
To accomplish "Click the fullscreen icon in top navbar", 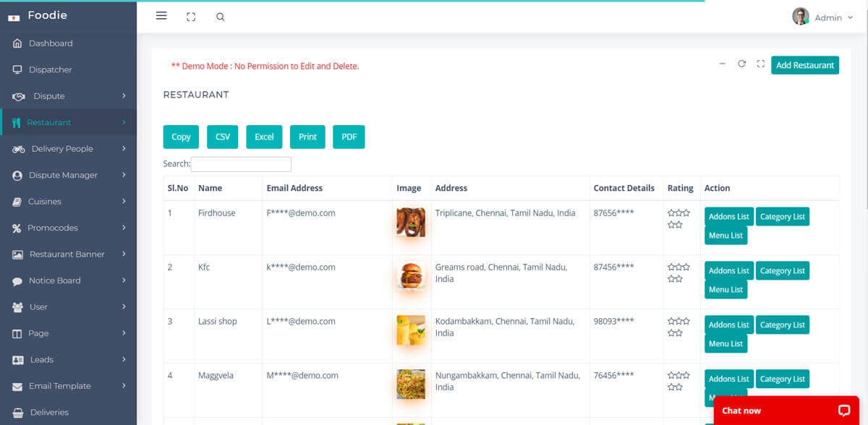I will pos(191,17).
